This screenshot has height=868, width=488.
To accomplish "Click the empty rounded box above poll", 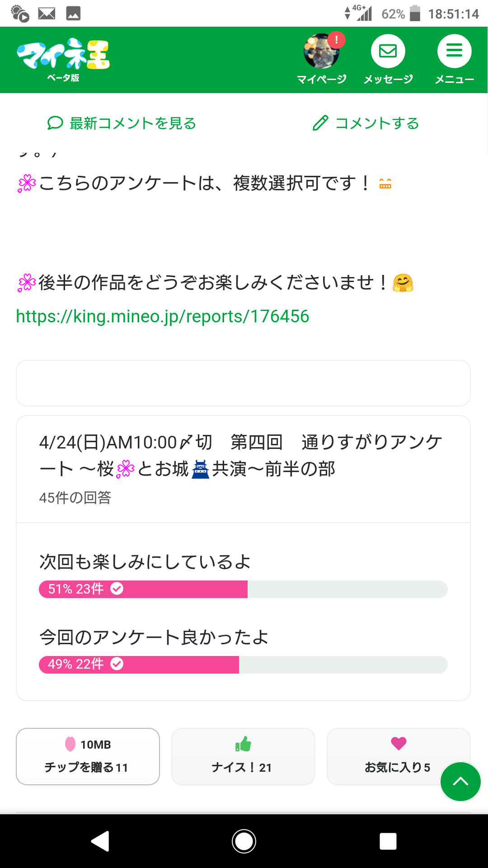I will 243,383.
